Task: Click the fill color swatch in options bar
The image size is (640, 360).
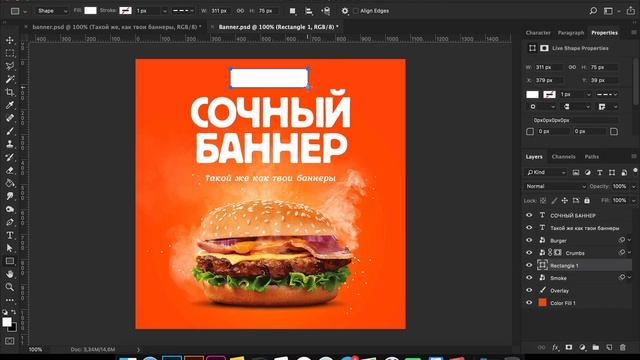Action: pos(90,11)
